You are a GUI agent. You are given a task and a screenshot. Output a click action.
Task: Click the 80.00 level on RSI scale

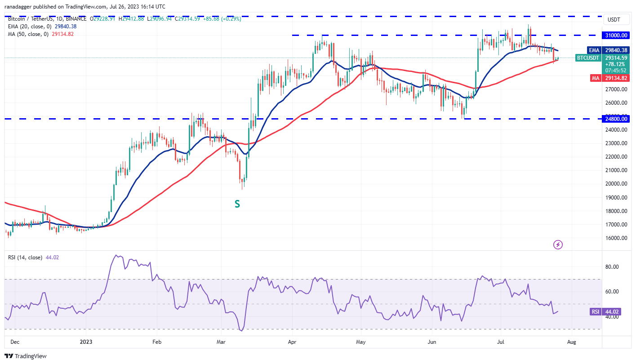pos(614,266)
